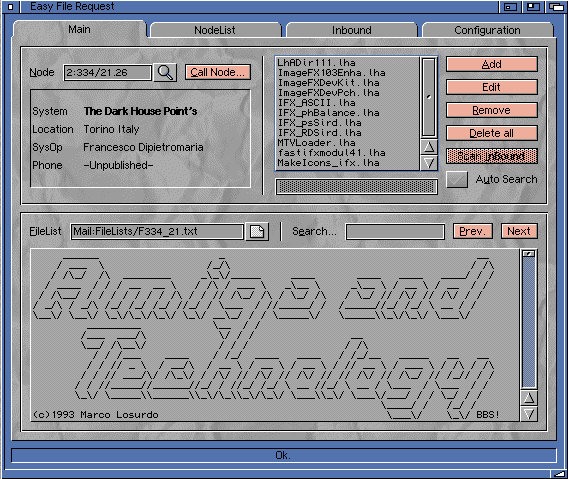Select fastifxmodul41.lha in the list

pyautogui.click(x=347, y=153)
